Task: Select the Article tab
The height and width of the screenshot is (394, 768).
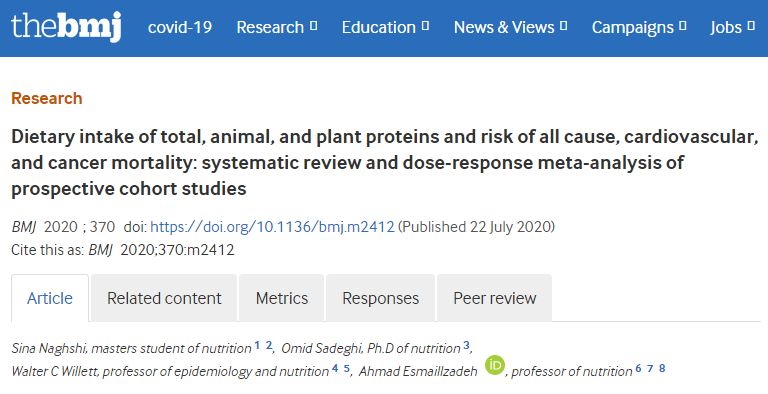Action: coord(50,298)
